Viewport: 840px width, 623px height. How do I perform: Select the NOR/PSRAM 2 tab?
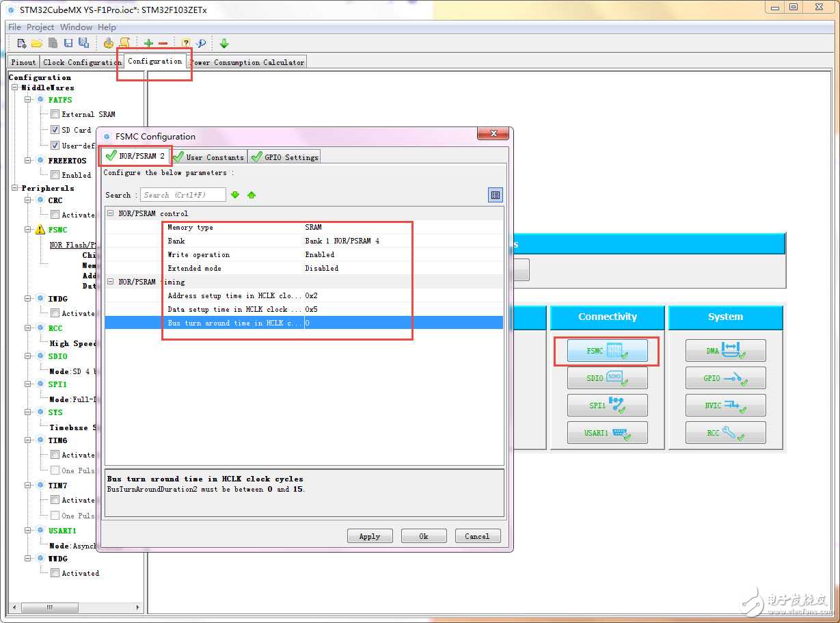135,156
